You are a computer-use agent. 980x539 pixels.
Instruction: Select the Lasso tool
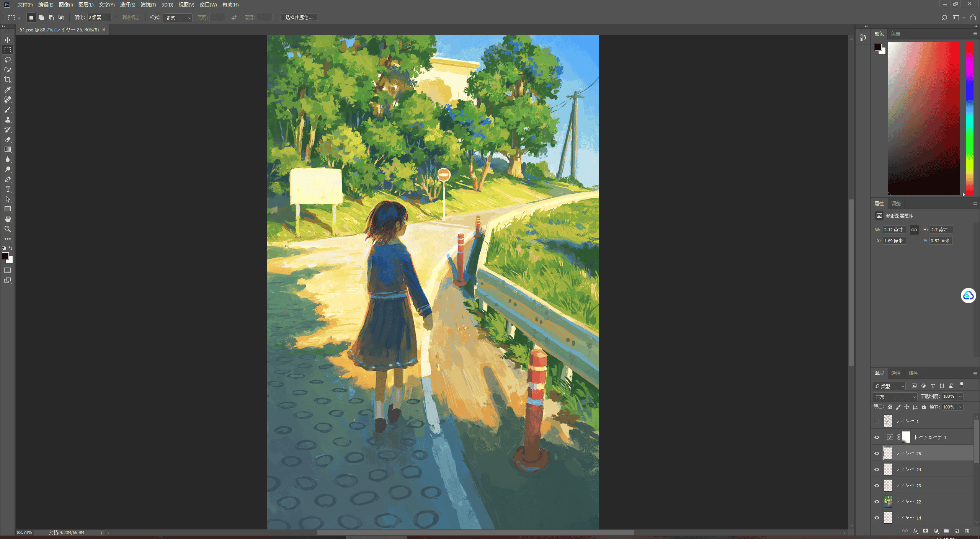[x=8, y=60]
